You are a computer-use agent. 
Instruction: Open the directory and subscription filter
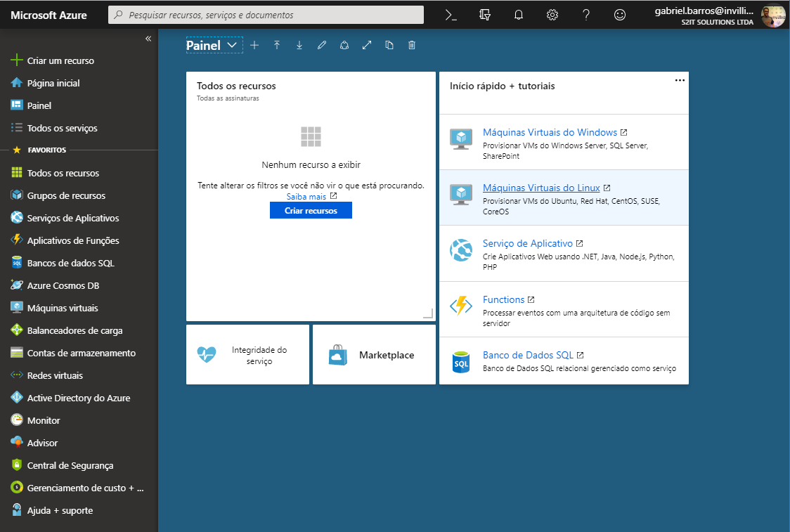click(485, 15)
